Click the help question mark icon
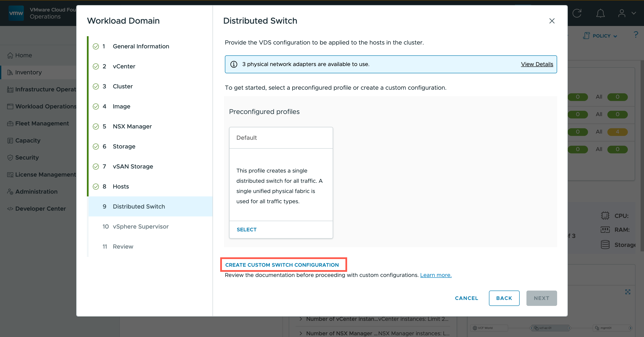 (x=635, y=35)
